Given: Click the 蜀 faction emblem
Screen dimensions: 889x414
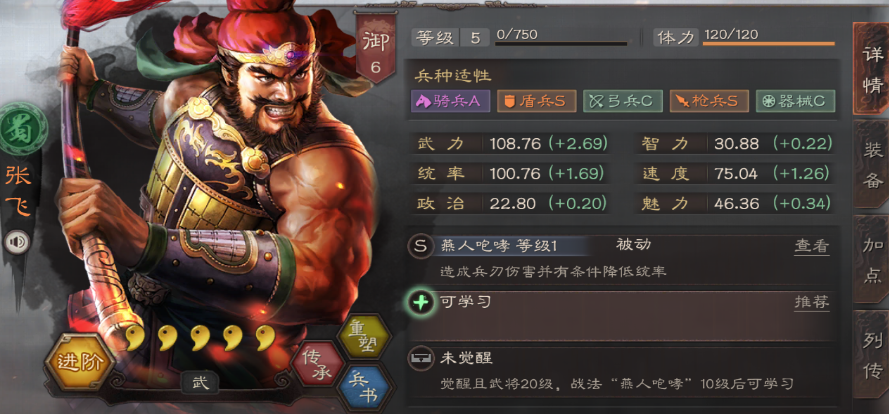Looking at the screenshot, I should [x=23, y=129].
